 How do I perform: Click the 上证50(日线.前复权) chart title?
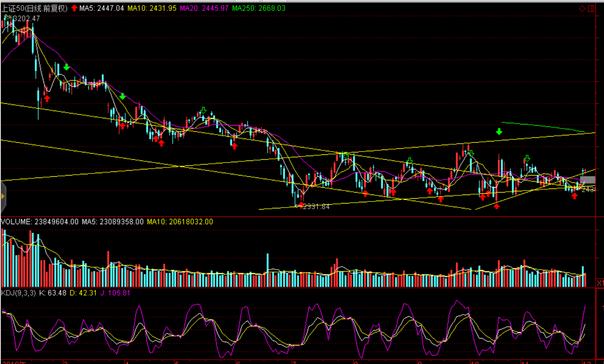34,9
